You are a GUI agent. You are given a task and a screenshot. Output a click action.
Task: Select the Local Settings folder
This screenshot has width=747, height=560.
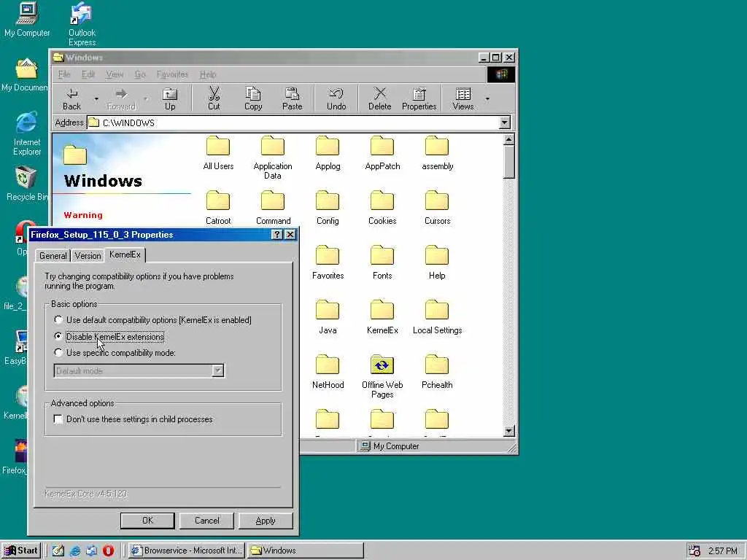[438, 318]
